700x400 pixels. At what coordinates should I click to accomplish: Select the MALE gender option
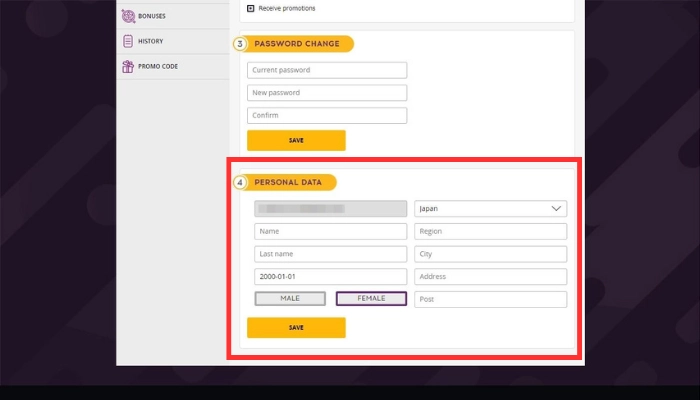pyautogui.click(x=290, y=299)
